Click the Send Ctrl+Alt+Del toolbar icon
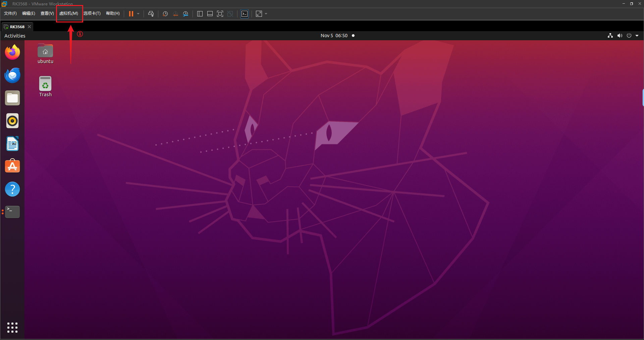 click(x=151, y=14)
